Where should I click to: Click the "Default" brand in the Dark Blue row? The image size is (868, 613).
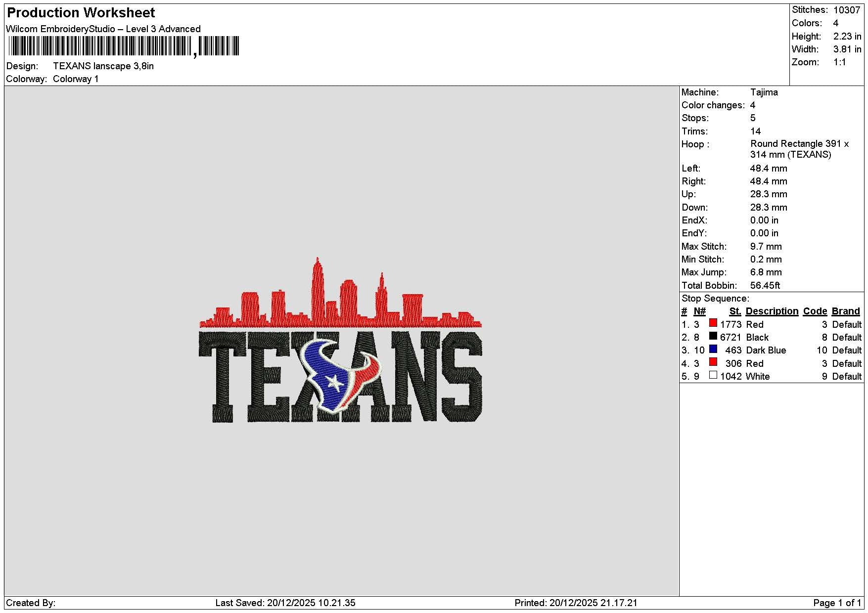847,350
